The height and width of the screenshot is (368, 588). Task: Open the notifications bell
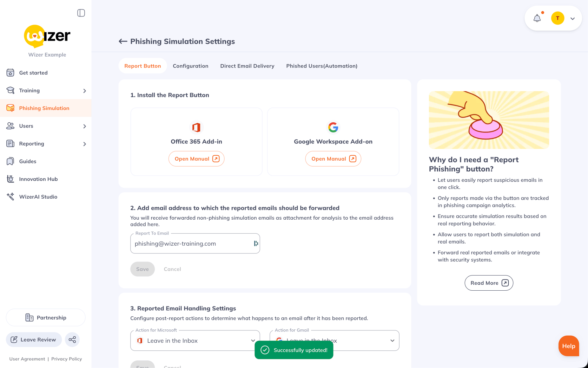537,18
